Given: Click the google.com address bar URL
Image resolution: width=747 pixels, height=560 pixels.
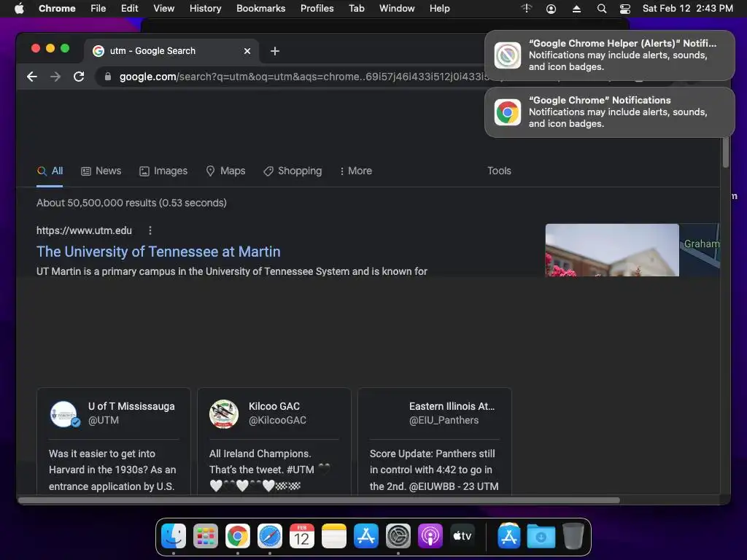Looking at the screenshot, I should [303, 77].
